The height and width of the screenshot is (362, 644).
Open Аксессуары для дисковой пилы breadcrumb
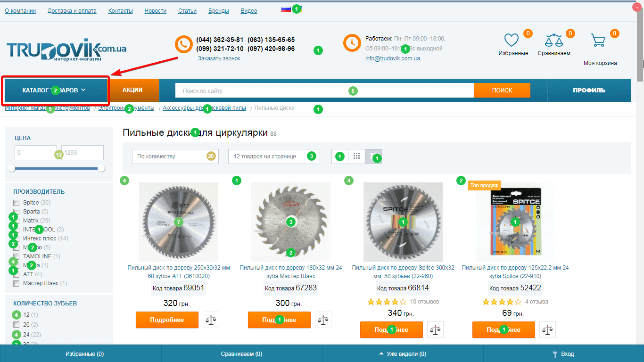tap(204, 108)
